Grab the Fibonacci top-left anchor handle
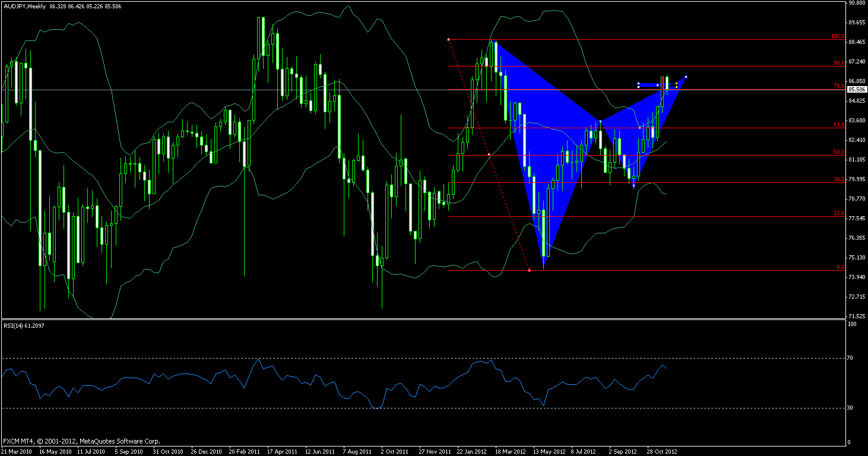Image resolution: width=868 pixels, height=456 pixels. 448,39
